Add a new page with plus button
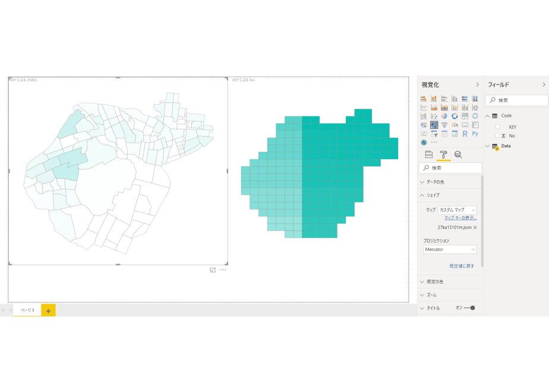The height and width of the screenshot is (392, 549). tap(48, 311)
